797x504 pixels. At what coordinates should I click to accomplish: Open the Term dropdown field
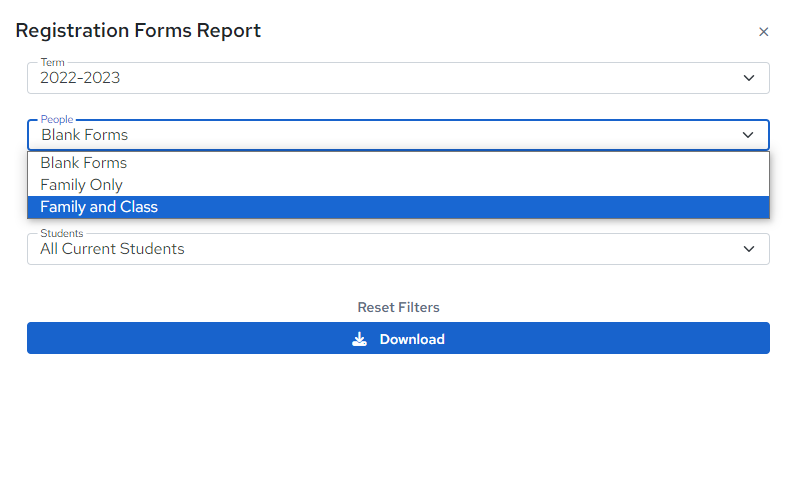[398, 78]
